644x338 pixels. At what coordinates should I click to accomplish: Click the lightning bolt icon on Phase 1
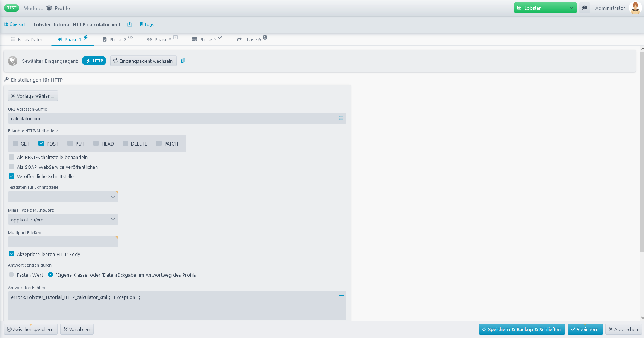click(85, 37)
